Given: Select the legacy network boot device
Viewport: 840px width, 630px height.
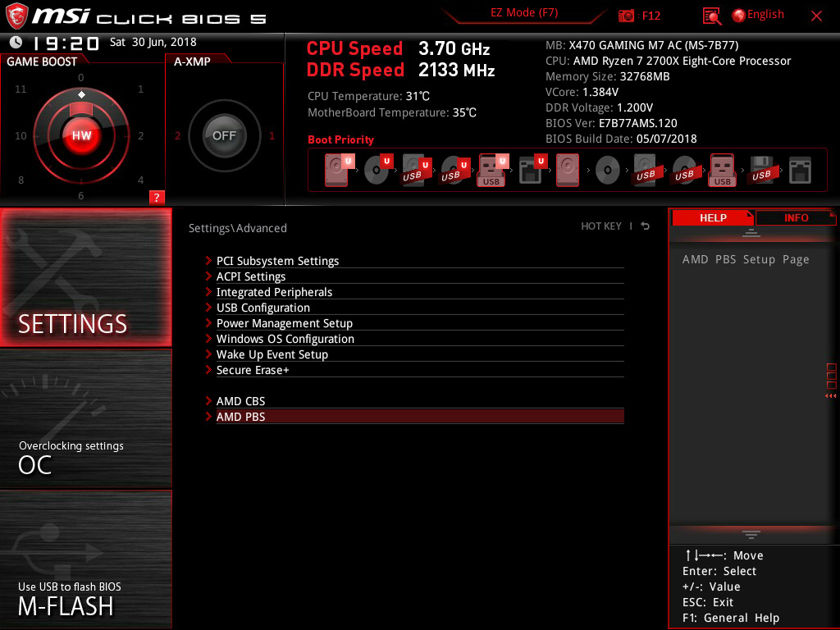Looking at the screenshot, I should pyautogui.click(x=800, y=171).
